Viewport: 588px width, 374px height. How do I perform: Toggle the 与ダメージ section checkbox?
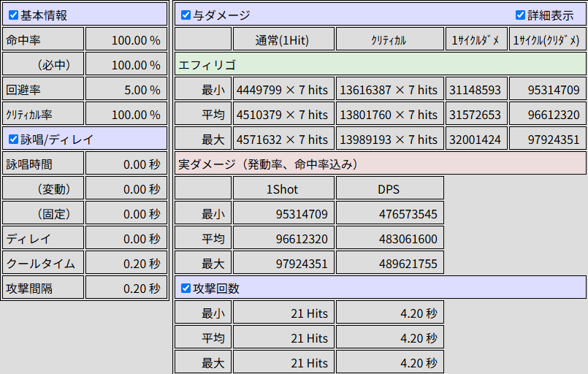coord(186,15)
